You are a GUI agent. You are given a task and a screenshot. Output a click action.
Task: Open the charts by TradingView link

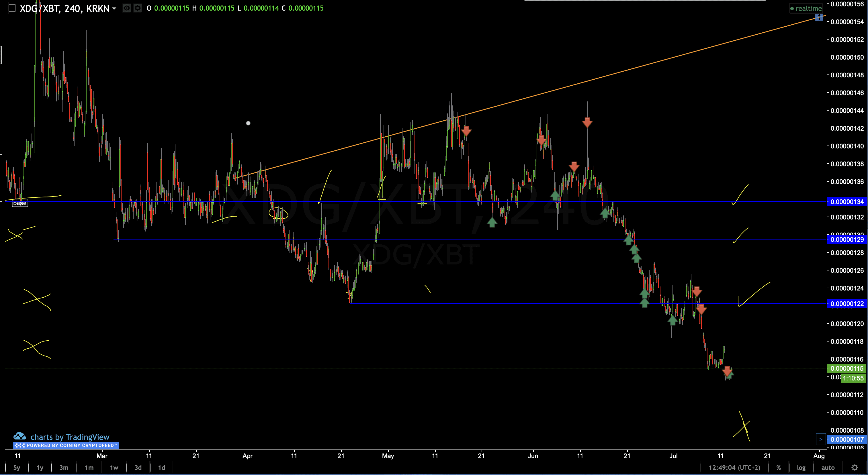[70, 437]
